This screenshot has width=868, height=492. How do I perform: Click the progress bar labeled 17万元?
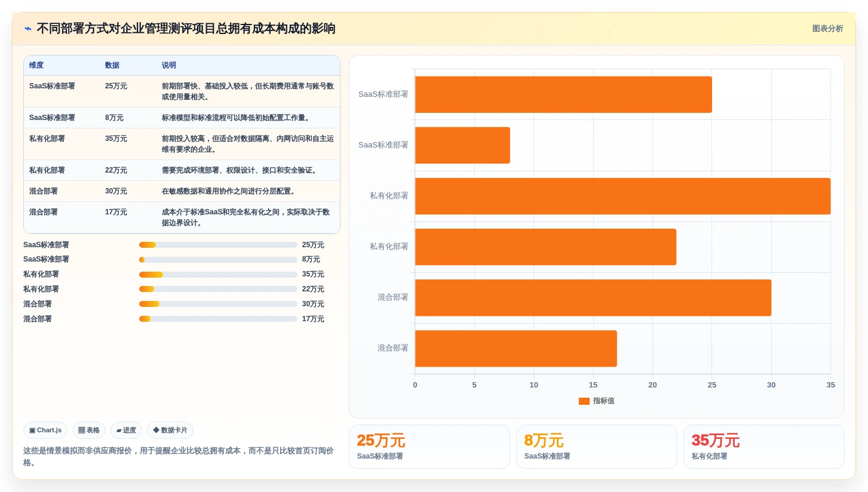point(218,319)
